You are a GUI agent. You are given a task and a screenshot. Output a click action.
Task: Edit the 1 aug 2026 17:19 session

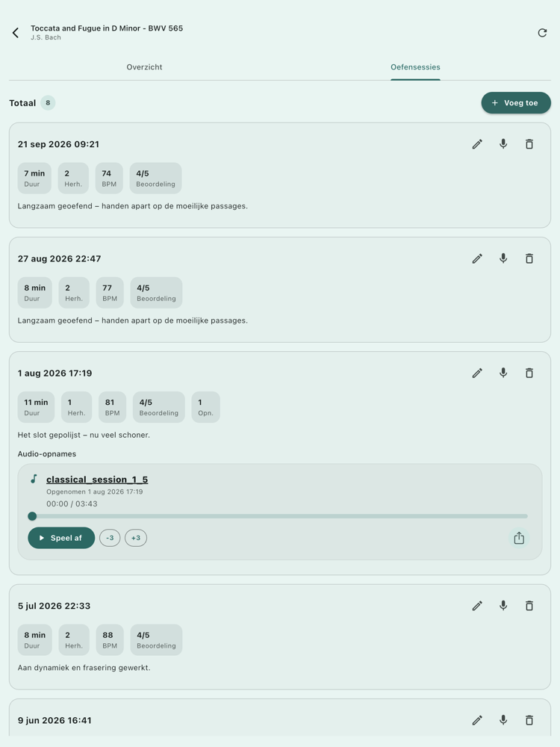tap(477, 373)
